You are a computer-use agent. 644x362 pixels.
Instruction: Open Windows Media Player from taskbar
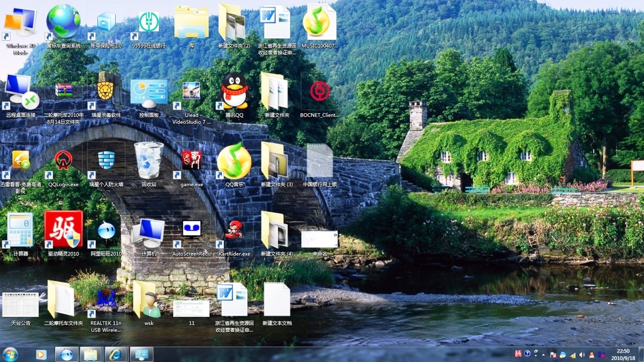click(x=41, y=354)
